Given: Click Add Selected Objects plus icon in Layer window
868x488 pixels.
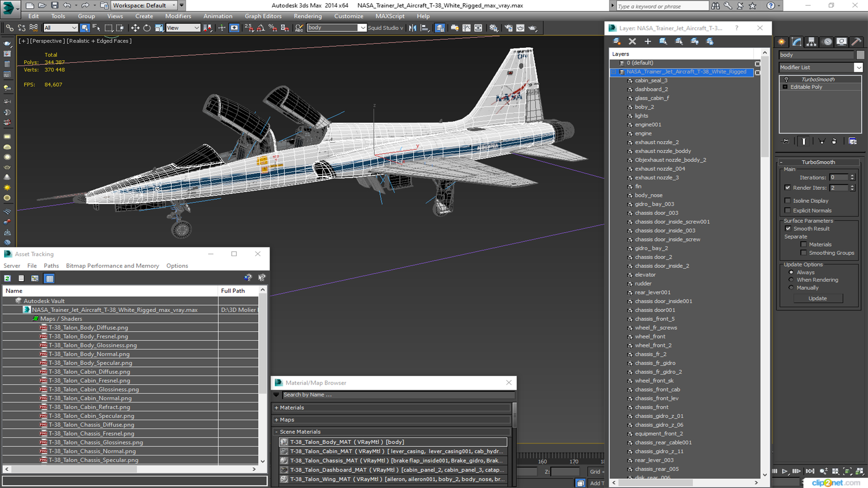Looking at the screenshot, I should tap(648, 42).
